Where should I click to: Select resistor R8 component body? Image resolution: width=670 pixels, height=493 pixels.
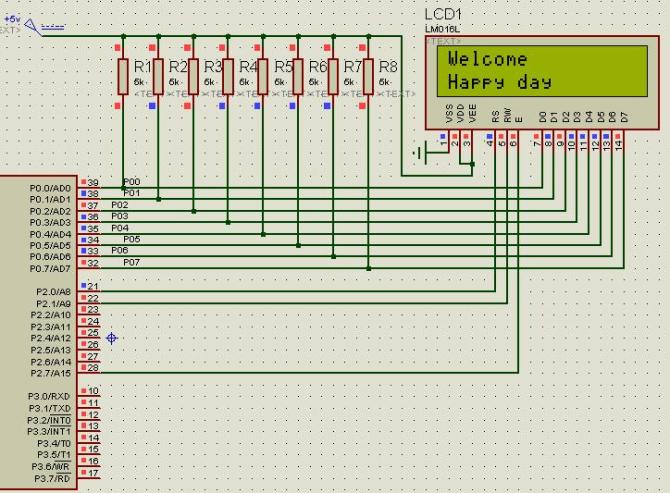(x=368, y=75)
